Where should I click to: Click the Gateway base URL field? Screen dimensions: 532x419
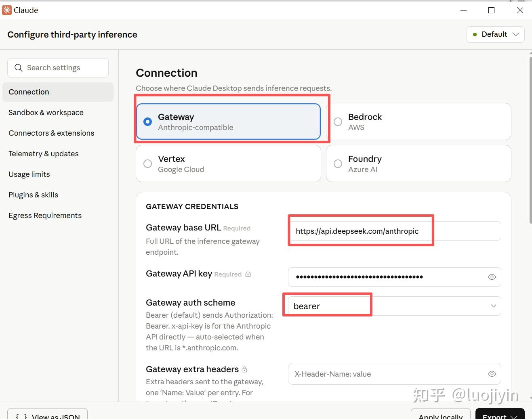[x=394, y=231]
